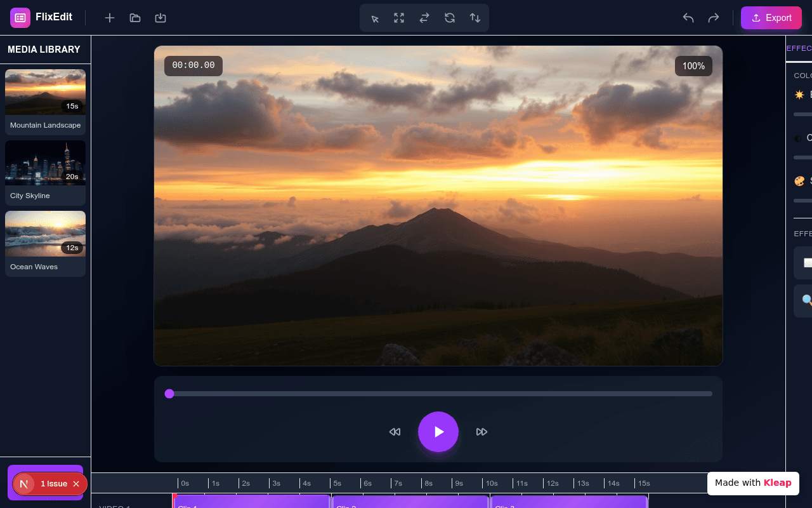Click the vertical up-down arrows tool
This screenshot has width=812, height=508.
tap(475, 18)
